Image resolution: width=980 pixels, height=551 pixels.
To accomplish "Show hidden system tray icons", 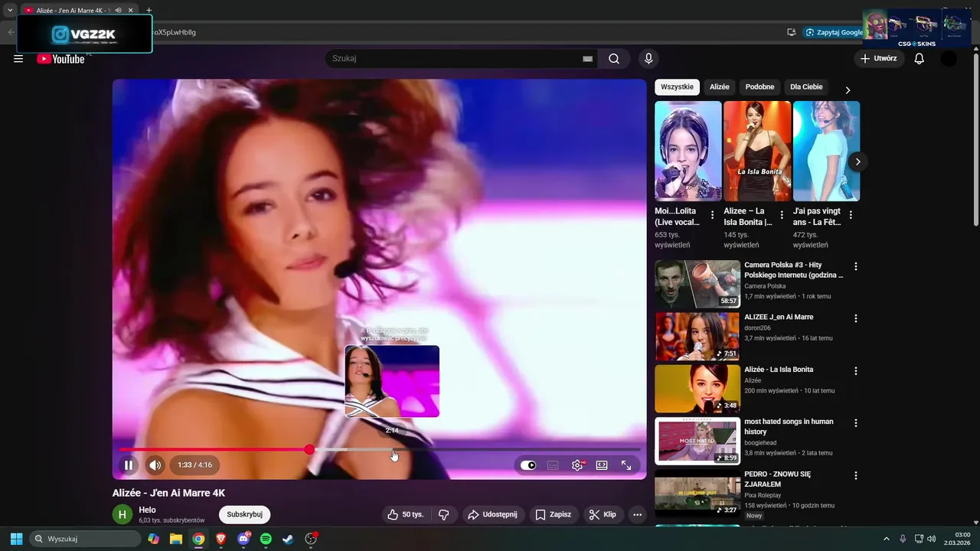I will (x=887, y=539).
